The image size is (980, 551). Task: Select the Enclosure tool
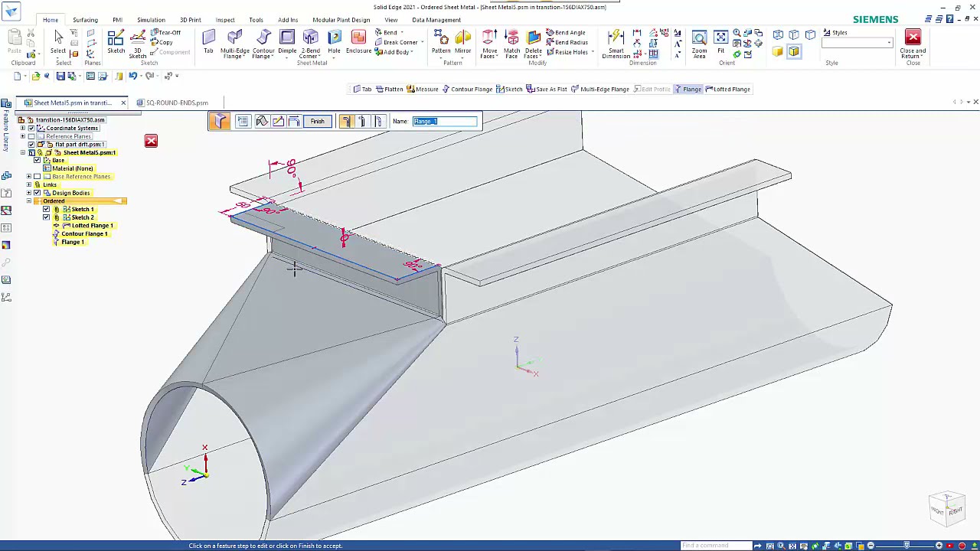[x=358, y=42]
